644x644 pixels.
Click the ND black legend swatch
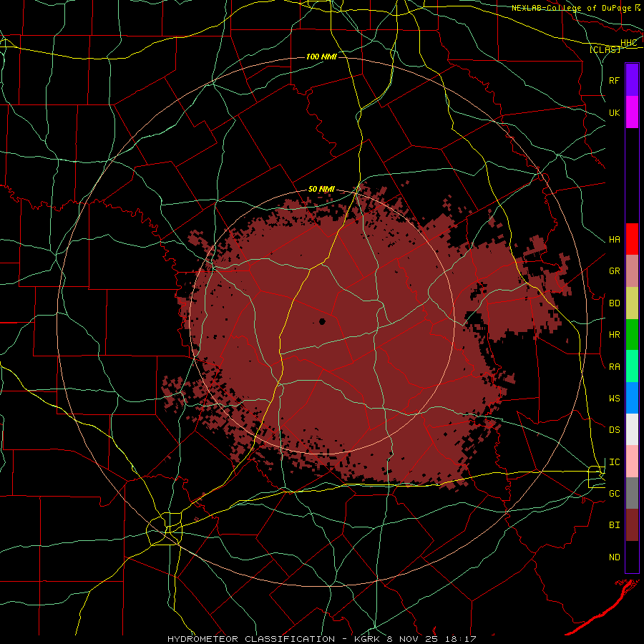click(632, 557)
